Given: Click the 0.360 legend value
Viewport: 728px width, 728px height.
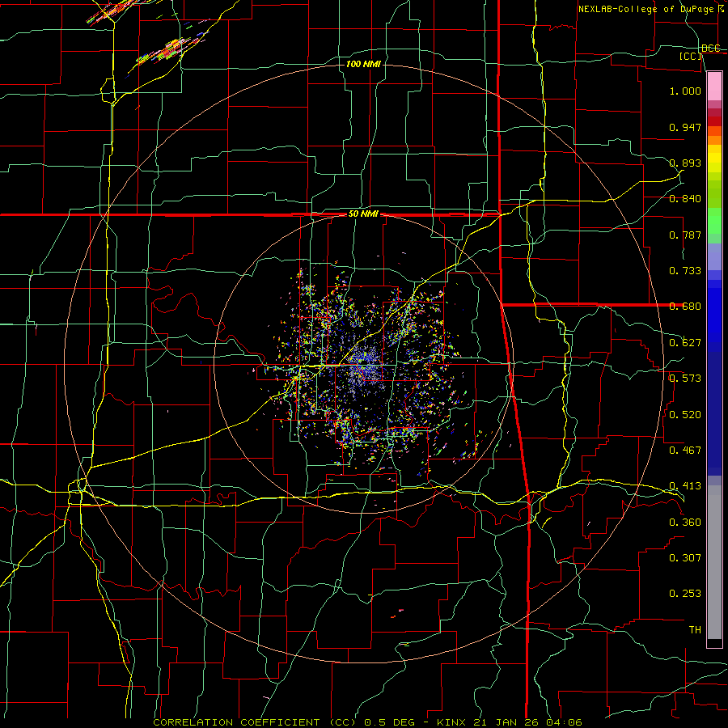Looking at the screenshot, I should click(685, 522).
